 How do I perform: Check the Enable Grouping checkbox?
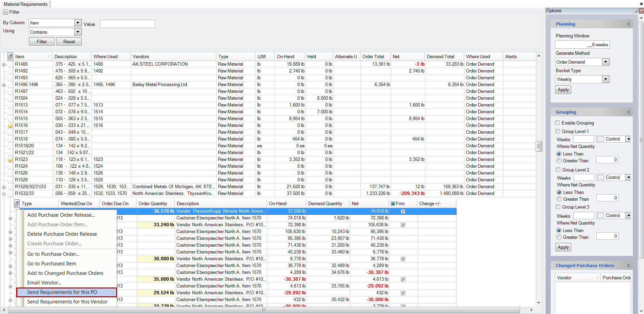click(x=557, y=123)
